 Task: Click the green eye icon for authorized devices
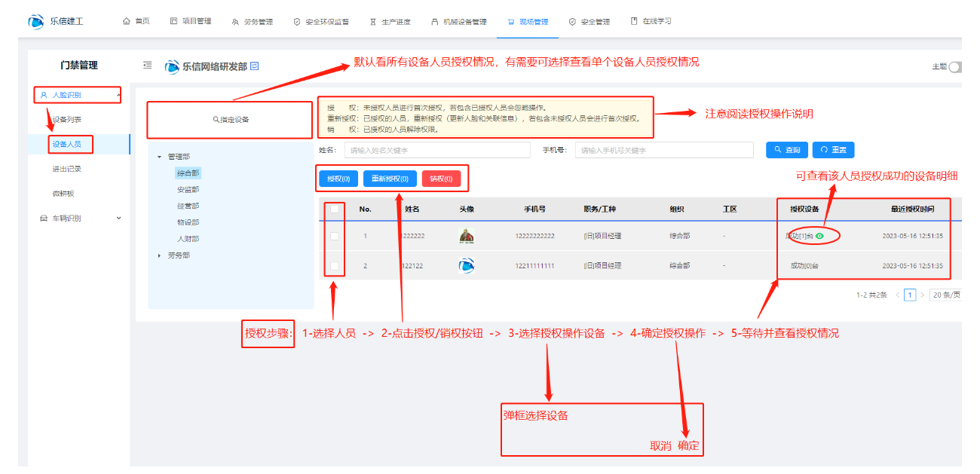coord(819,236)
